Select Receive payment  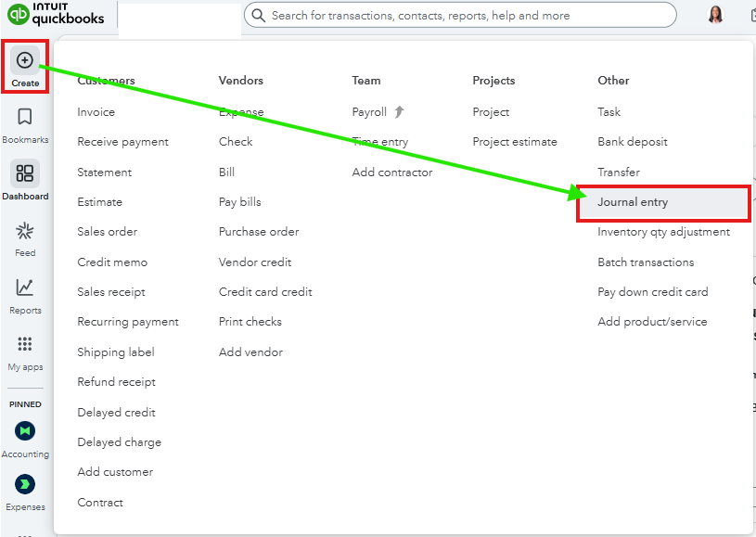click(x=123, y=142)
